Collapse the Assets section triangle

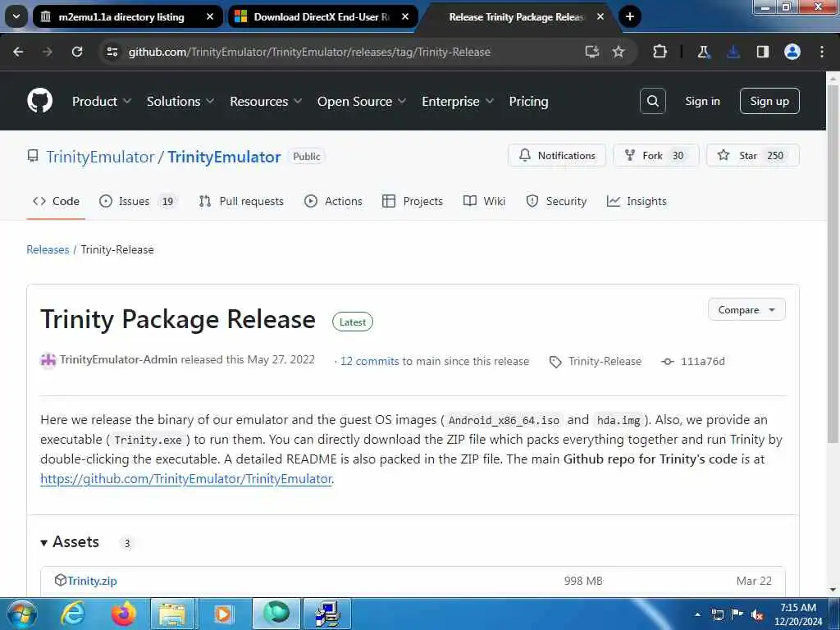click(x=43, y=543)
